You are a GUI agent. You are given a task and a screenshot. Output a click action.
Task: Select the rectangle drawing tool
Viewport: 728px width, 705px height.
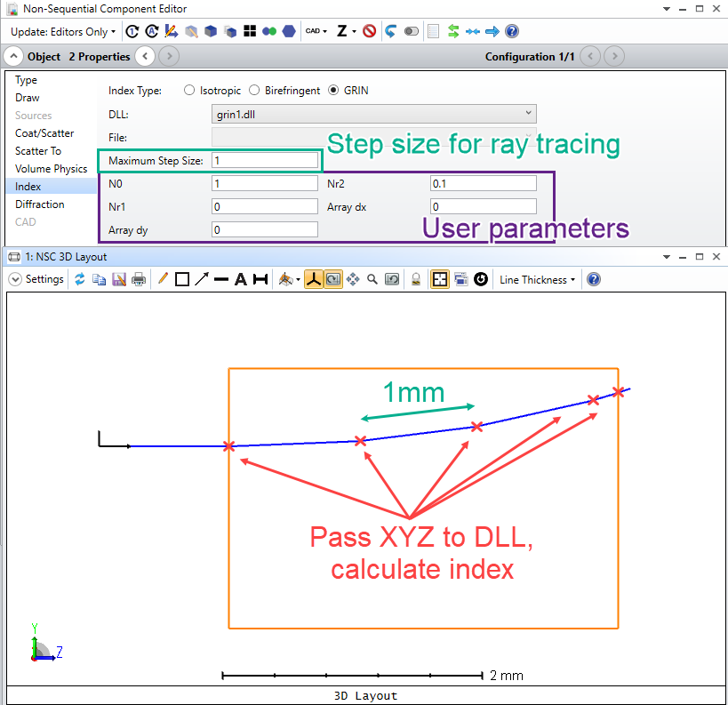click(x=182, y=279)
